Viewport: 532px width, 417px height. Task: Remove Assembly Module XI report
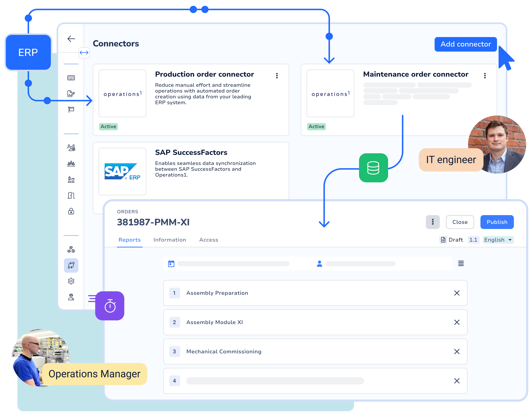tap(457, 322)
